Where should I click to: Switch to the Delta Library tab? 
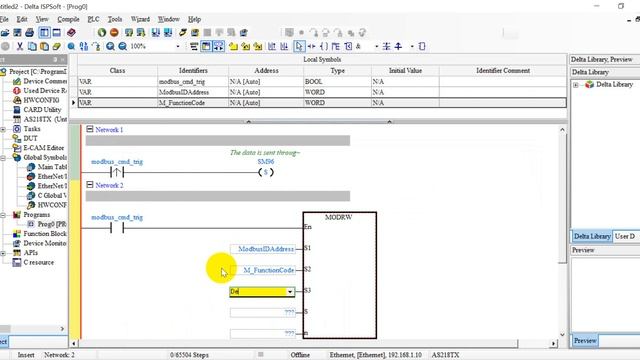[592, 236]
